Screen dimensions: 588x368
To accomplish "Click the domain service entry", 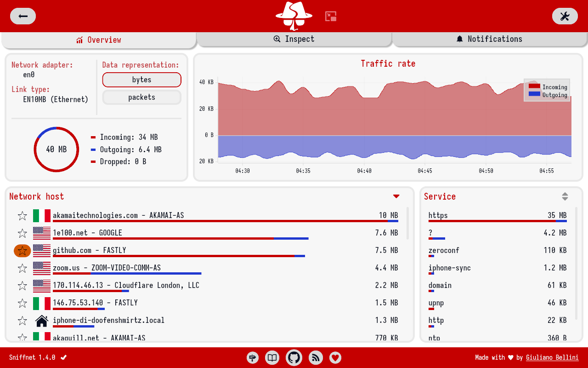I will (x=498, y=285).
